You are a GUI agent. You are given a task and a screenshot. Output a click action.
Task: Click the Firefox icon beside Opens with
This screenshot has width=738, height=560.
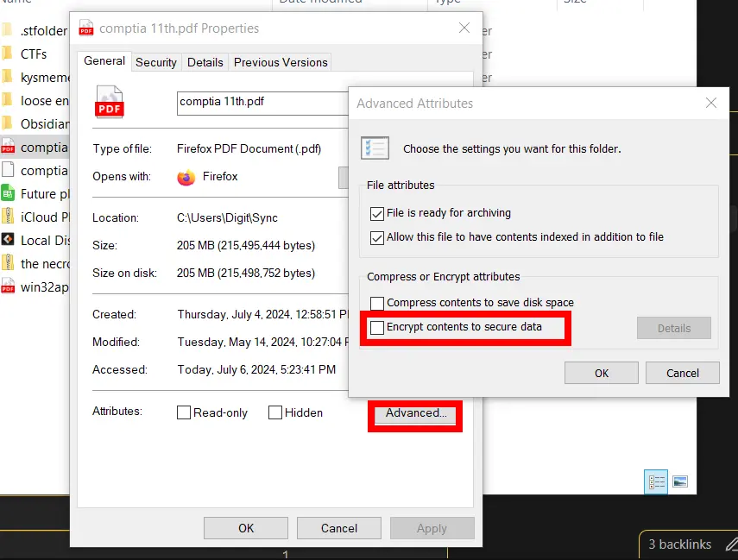186,177
